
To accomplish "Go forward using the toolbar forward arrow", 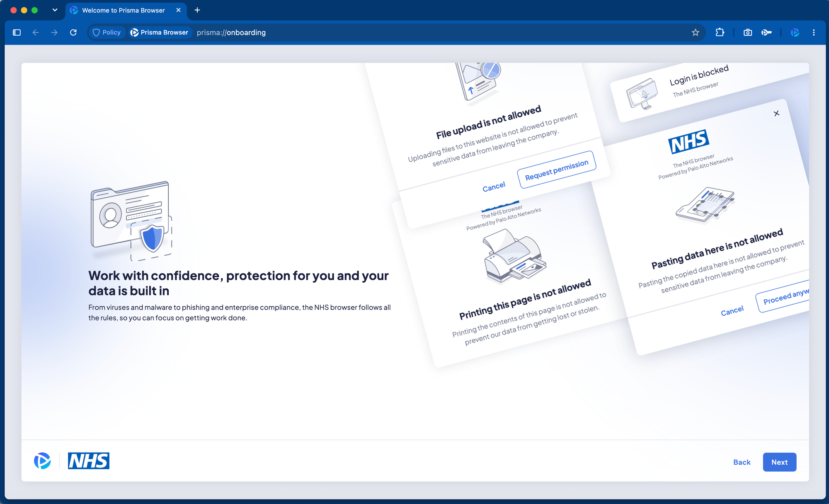I will click(54, 32).
